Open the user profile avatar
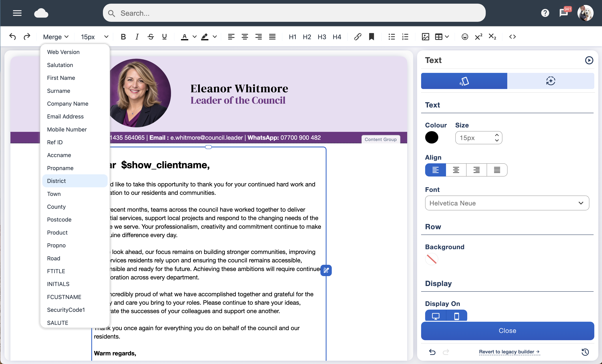 pyautogui.click(x=585, y=13)
